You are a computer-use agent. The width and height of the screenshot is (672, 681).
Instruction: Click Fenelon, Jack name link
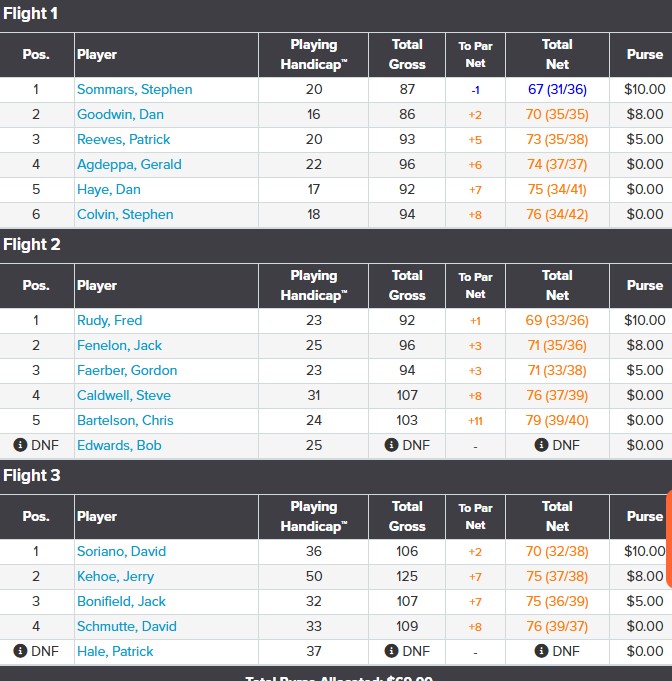coord(119,345)
